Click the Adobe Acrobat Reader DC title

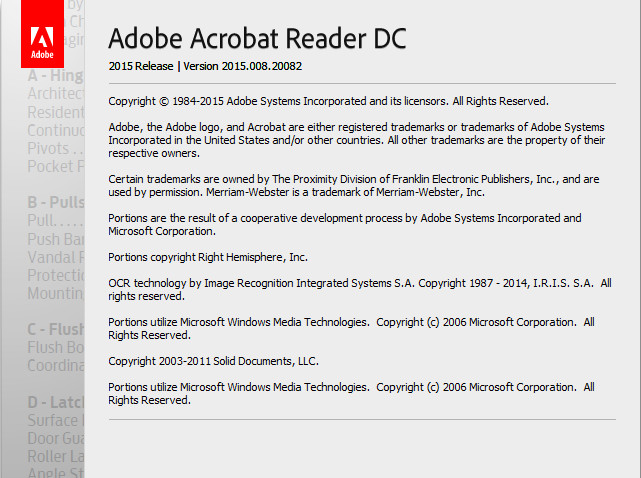(x=258, y=39)
